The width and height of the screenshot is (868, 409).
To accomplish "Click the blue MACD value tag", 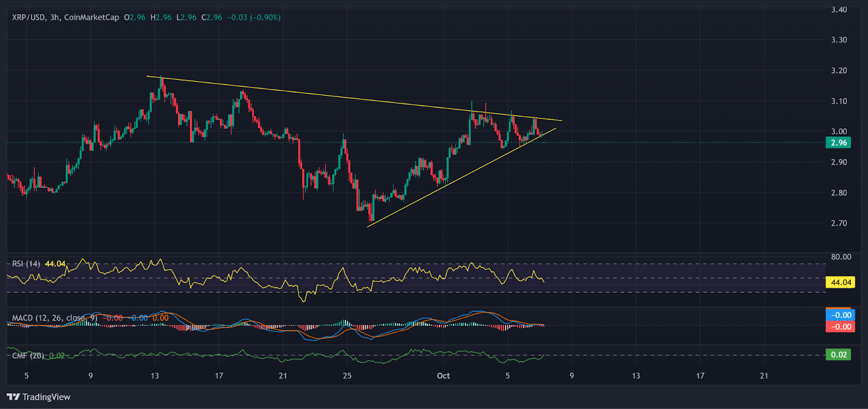I will [840, 315].
